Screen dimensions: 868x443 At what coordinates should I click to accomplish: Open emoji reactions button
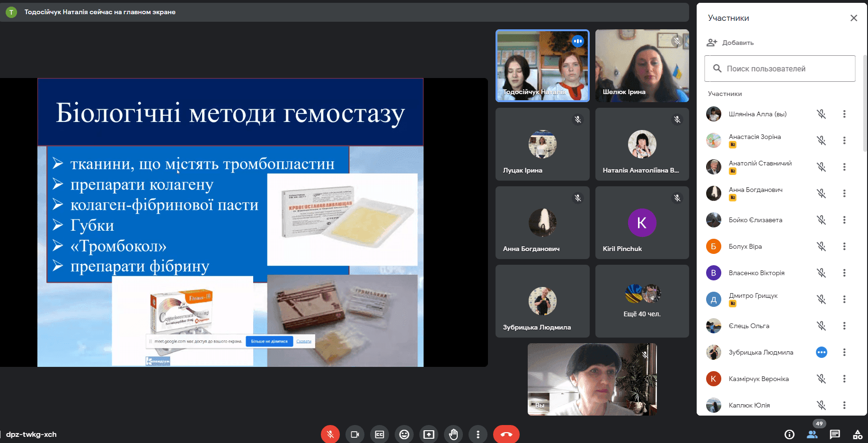point(404,434)
